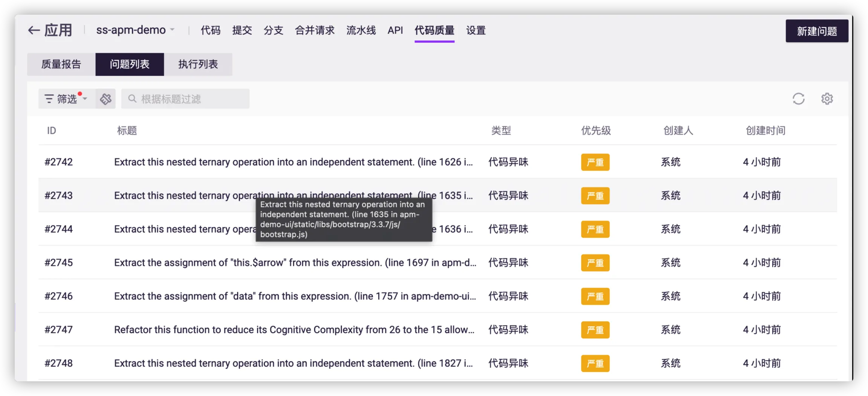Switch to the 质量报告 tab
This screenshot has width=868, height=396.
(x=61, y=64)
